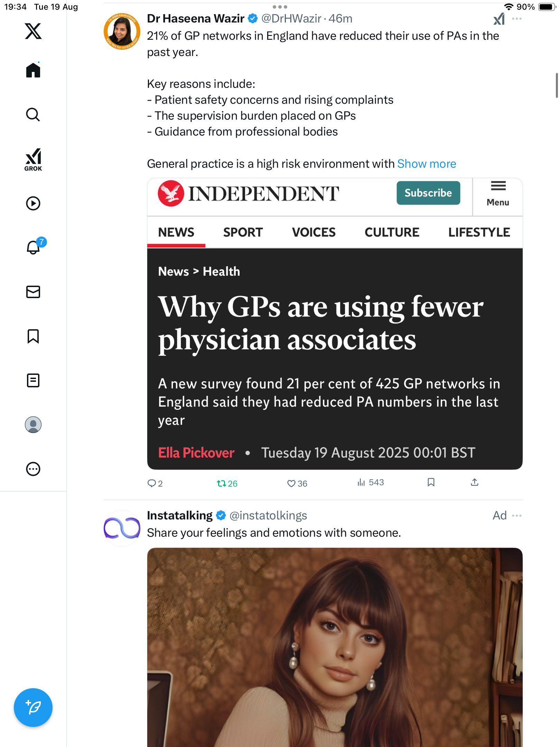Open the Bookmarks sidebar icon
Image resolution: width=560 pixels, height=747 pixels.
[x=33, y=336]
